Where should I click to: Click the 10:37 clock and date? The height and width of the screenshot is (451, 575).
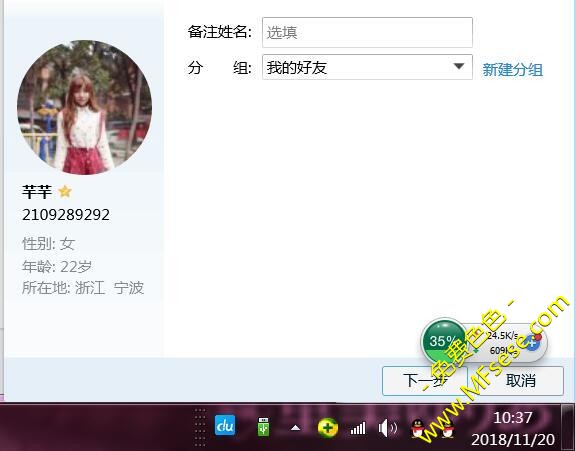tap(513, 428)
